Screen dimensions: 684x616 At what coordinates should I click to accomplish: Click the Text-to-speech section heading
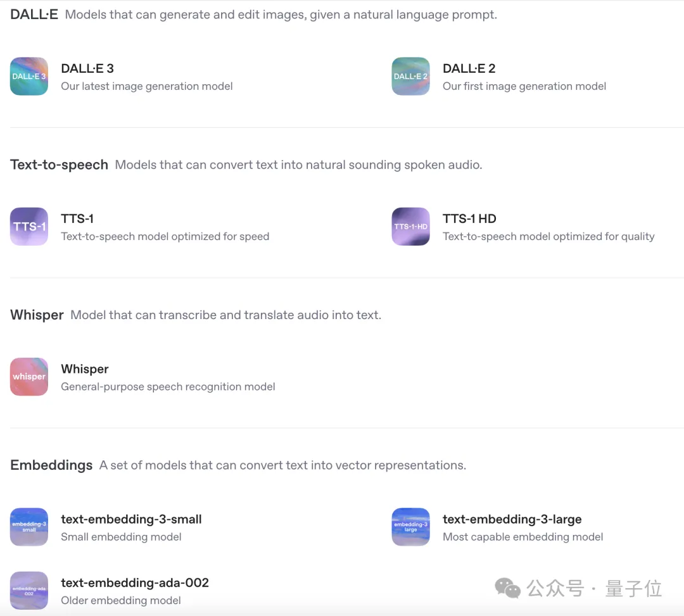(59, 165)
